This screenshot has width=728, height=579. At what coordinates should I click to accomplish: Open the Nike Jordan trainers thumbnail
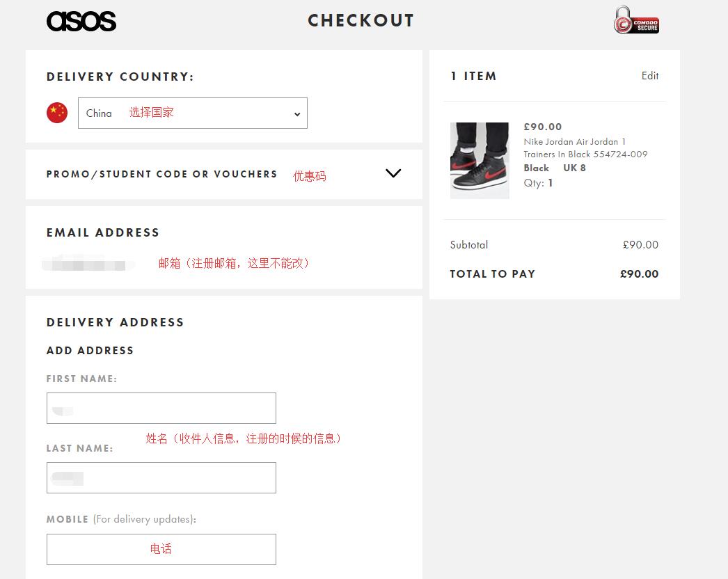tap(480, 161)
